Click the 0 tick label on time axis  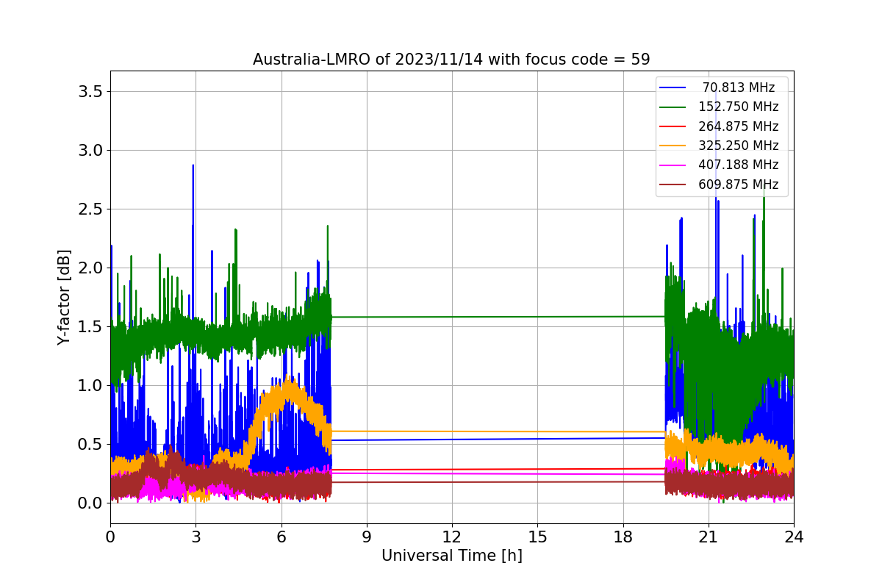[x=110, y=537]
